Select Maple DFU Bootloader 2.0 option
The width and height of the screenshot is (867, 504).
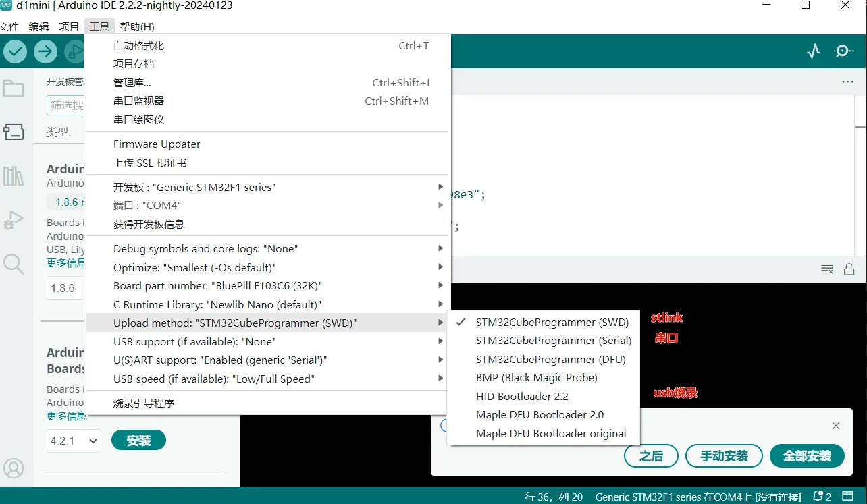coord(540,415)
